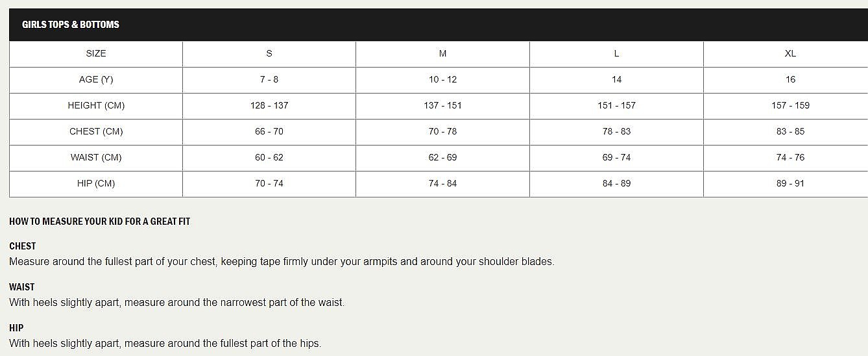The width and height of the screenshot is (868, 356).
Task: Click the L size column header
Action: [616, 53]
